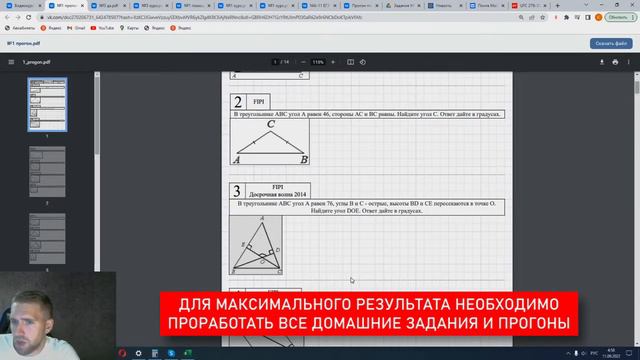Click the blue save file button
The height and width of the screenshot is (360, 640).
pyautogui.click(x=611, y=43)
